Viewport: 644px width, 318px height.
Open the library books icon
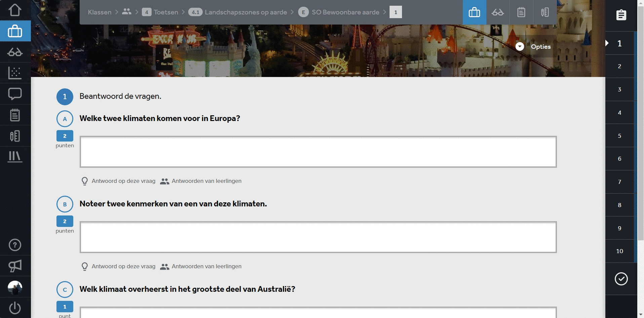coord(15,157)
